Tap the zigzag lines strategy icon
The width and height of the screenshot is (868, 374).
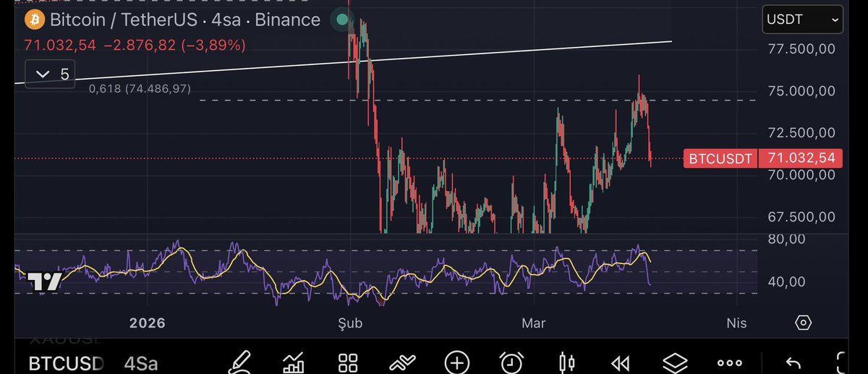pos(401,362)
